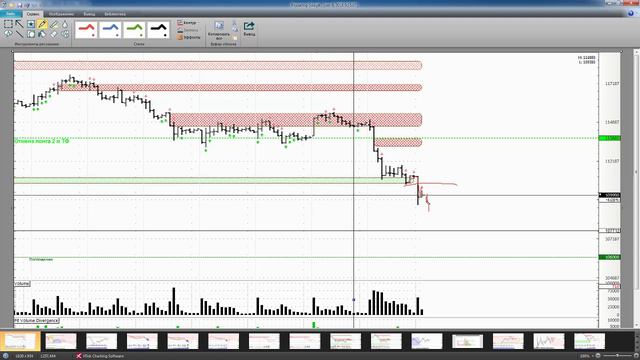The image size is (640, 360).
Task: Select the droplet-shaped Blur tool
Action: [65, 24]
